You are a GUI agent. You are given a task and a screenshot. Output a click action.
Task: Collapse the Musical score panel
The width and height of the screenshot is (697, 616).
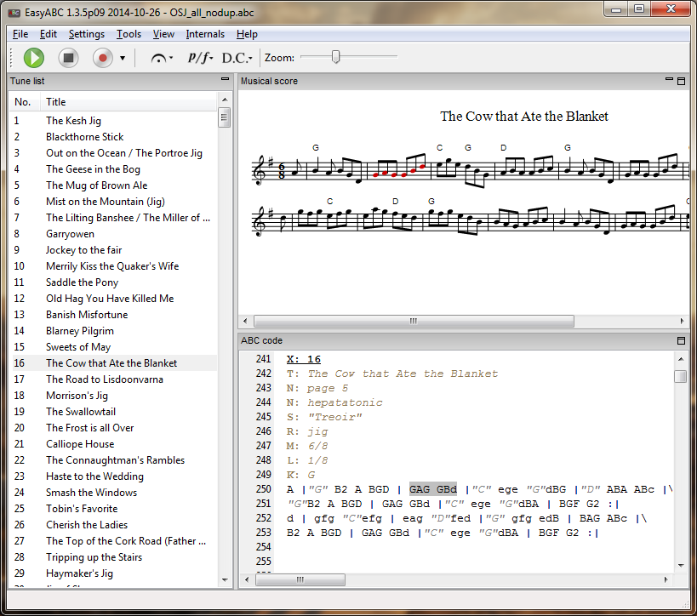coord(669,81)
